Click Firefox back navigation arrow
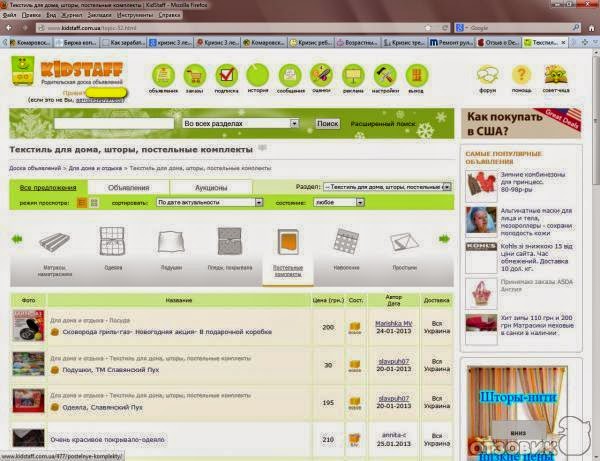 tap(9, 28)
